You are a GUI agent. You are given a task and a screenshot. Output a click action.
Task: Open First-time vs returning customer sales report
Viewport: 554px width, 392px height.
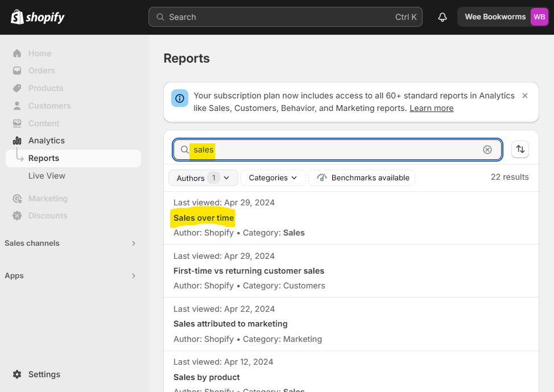click(249, 271)
